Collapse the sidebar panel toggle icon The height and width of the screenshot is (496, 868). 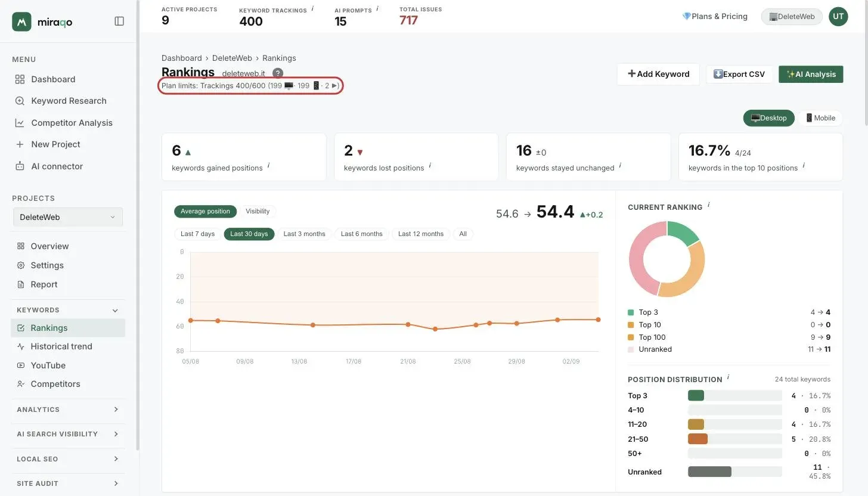point(119,21)
